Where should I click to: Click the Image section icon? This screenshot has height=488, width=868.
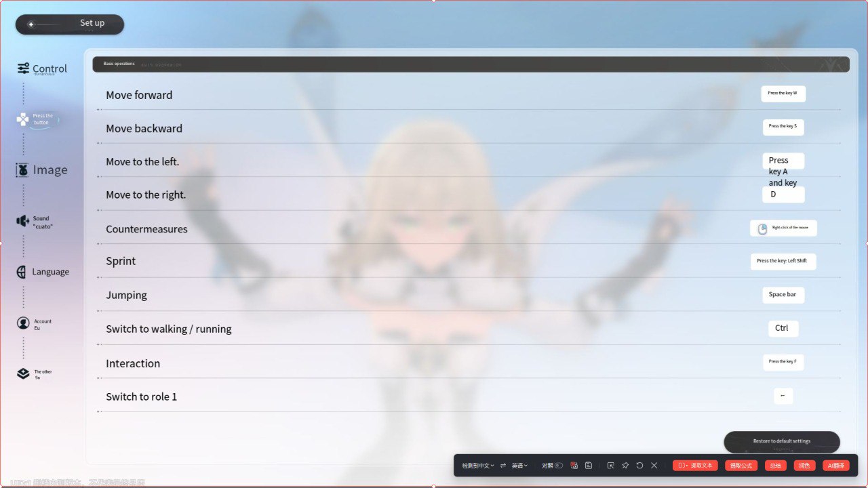coord(22,170)
